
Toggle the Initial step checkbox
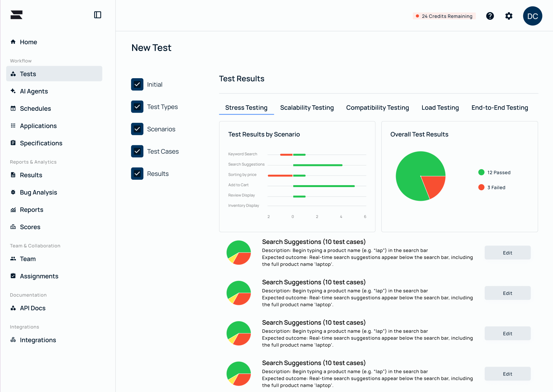[x=137, y=85]
